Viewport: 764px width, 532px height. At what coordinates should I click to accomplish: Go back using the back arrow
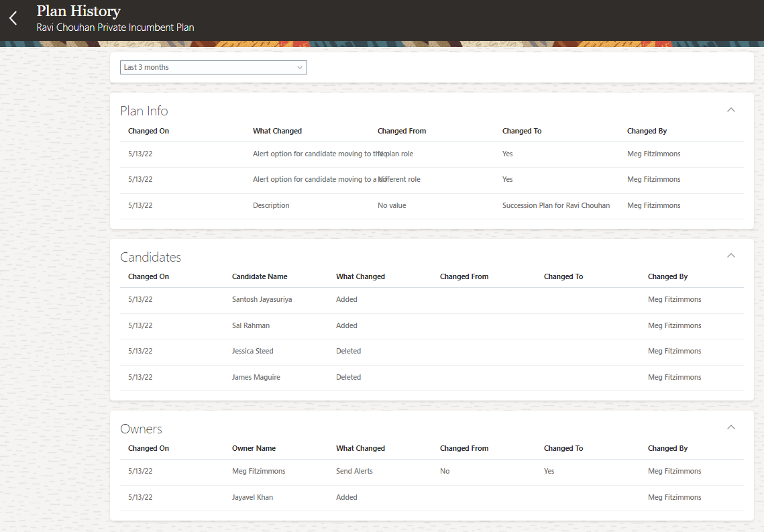13,19
